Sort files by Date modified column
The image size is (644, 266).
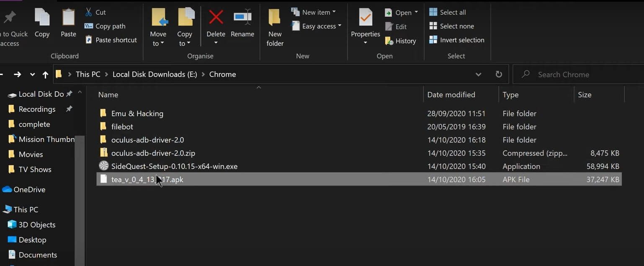tap(451, 95)
